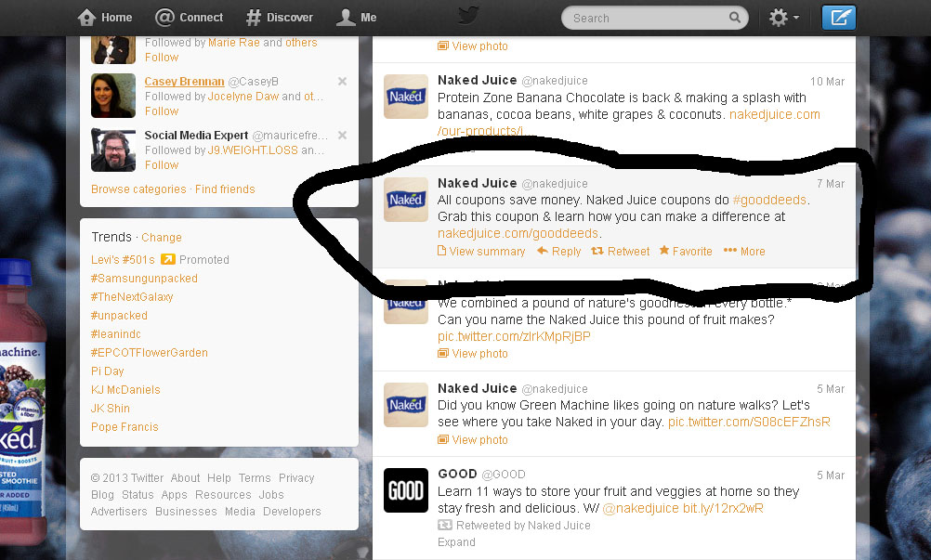Open Casey Brennan's profile name
Viewport: 931px width, 560px height.
point(184,82)
